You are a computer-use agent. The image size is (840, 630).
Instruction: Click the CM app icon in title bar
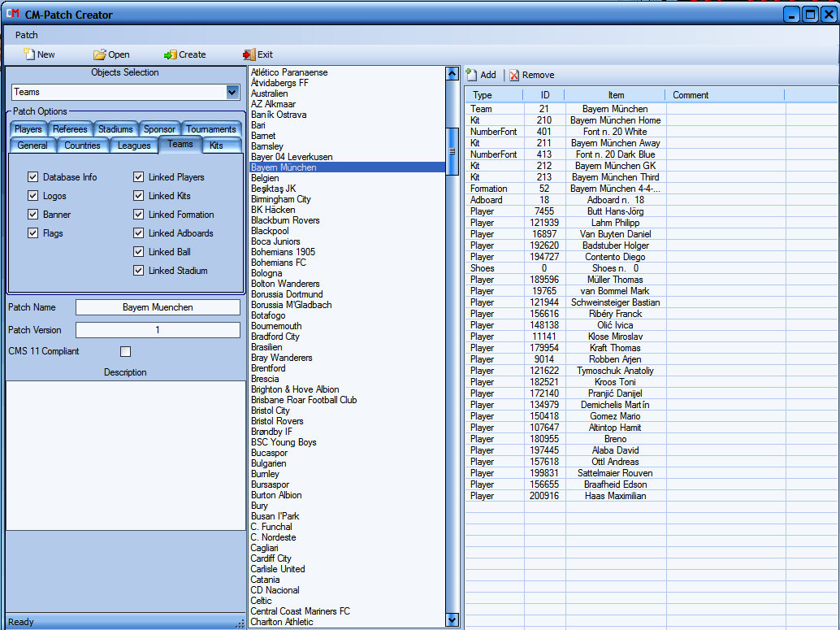(13, 13)
